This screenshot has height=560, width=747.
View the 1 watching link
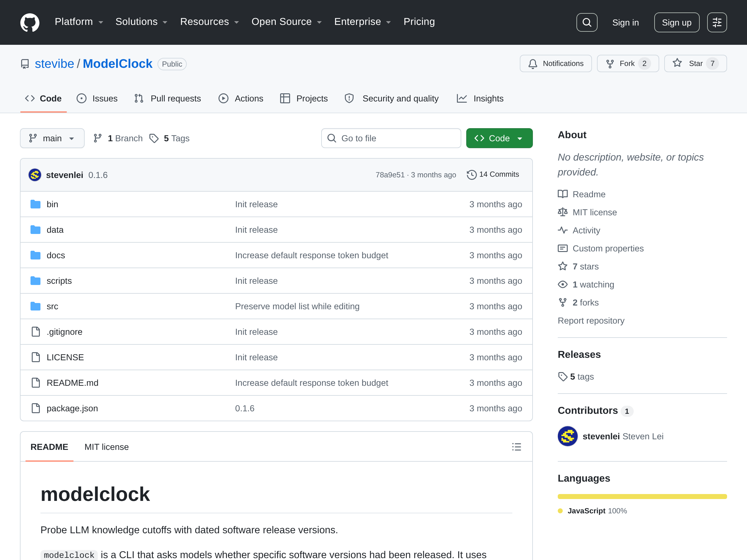(x=586, y=285)
